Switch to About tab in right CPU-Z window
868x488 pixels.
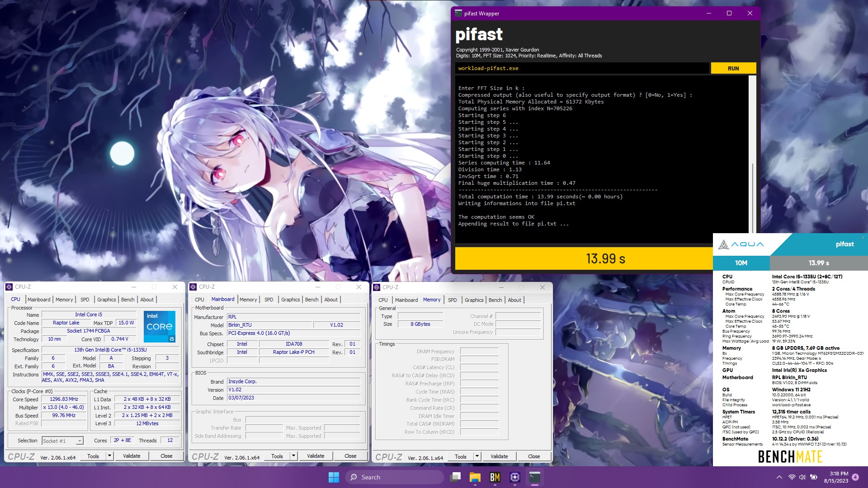[514, 300]
